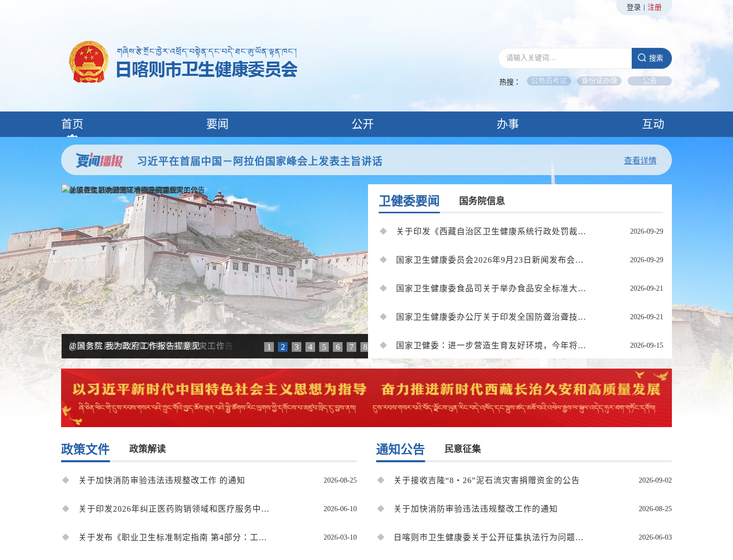
Task: Open policy 关于加快消防审验违法违规整改工作 的通知
Action: pos(162,481)
